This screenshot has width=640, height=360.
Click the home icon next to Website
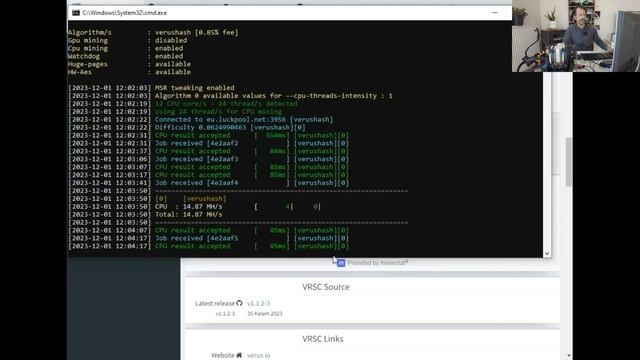pos(239,355)
